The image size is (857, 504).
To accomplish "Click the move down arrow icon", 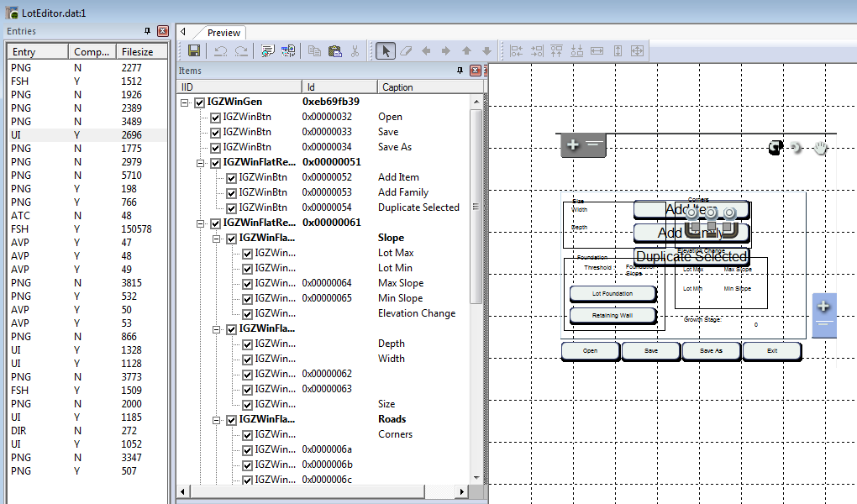I will (x=486, y=51).
